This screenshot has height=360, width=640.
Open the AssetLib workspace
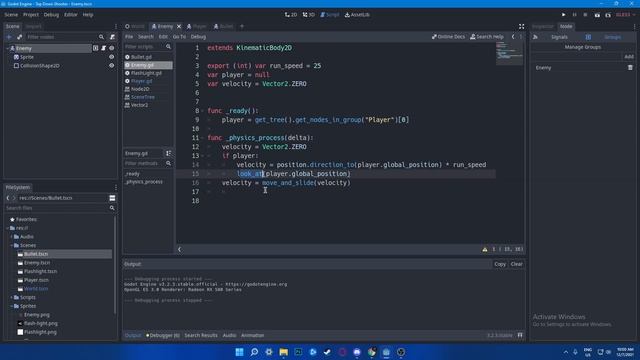click(357, 15)
